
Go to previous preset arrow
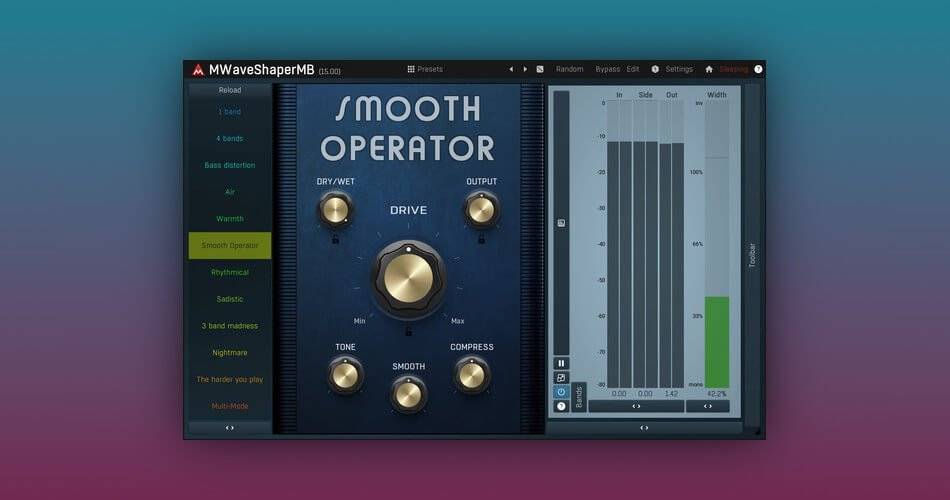point(511,69)
